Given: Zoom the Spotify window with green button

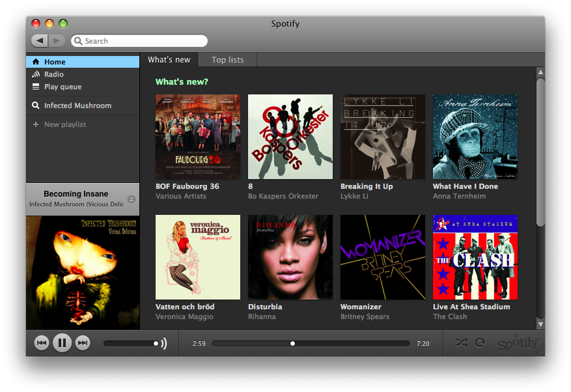Looking at the screenshot, I should click(x=63, y=23).
